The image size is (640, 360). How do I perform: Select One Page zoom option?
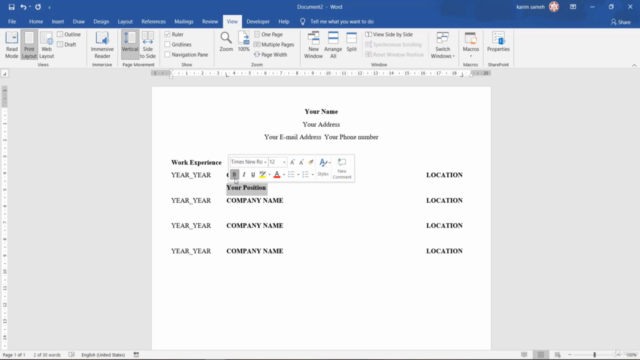pos(268,34)
